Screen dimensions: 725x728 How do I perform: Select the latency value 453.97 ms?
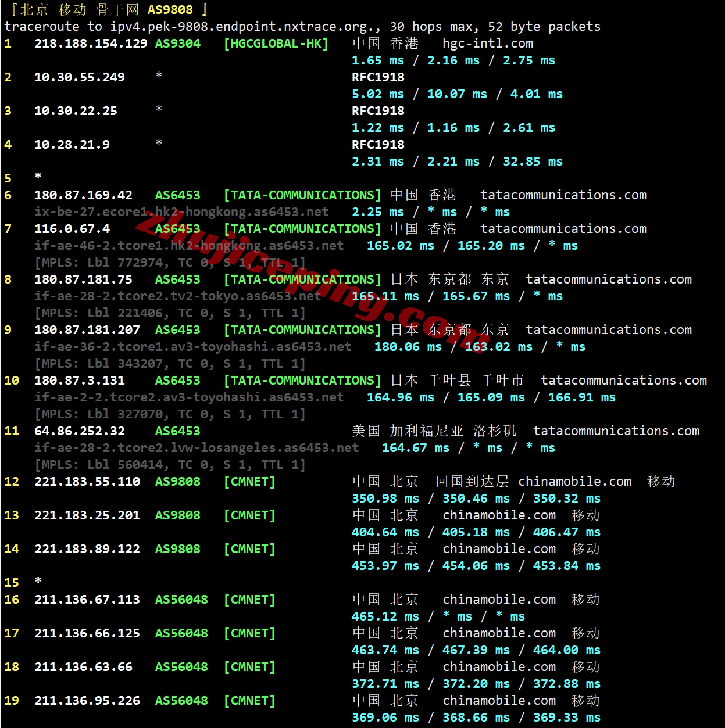click(385, 566)
